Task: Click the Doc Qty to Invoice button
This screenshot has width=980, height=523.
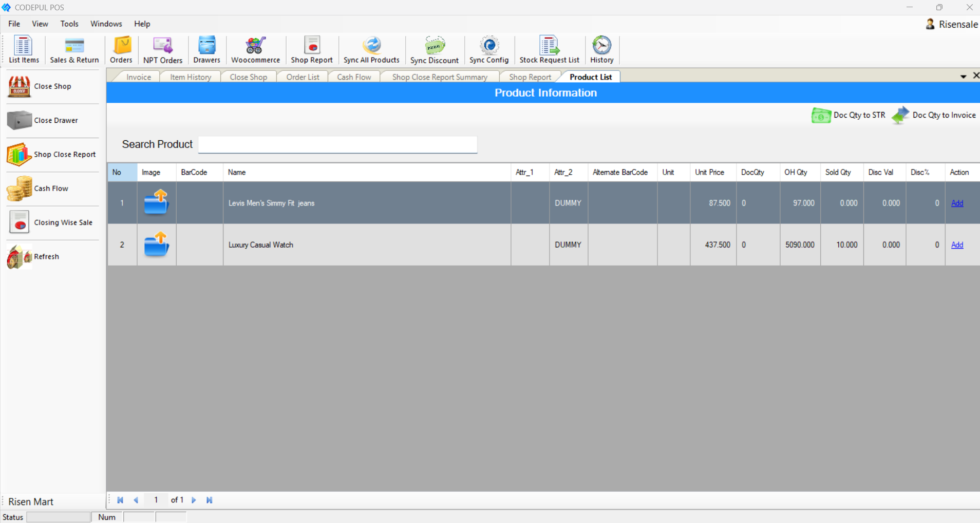Action: click(x=944, y=115)
